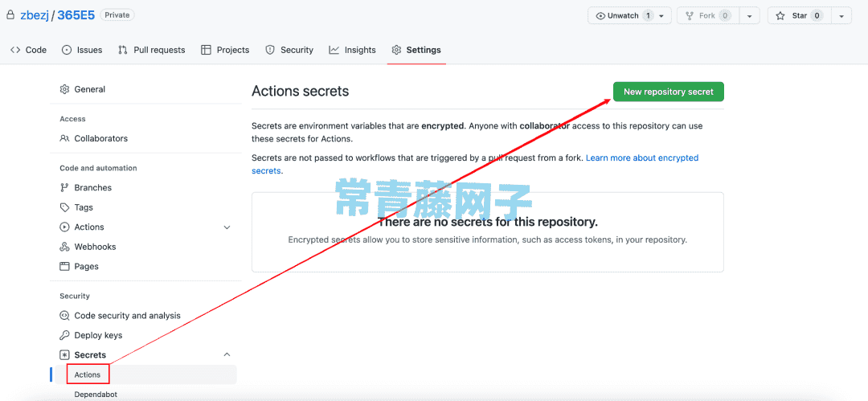Viewport: 868px width, 401px height.
Task: Click the Private visibility badge
Action: click(117, 15)
